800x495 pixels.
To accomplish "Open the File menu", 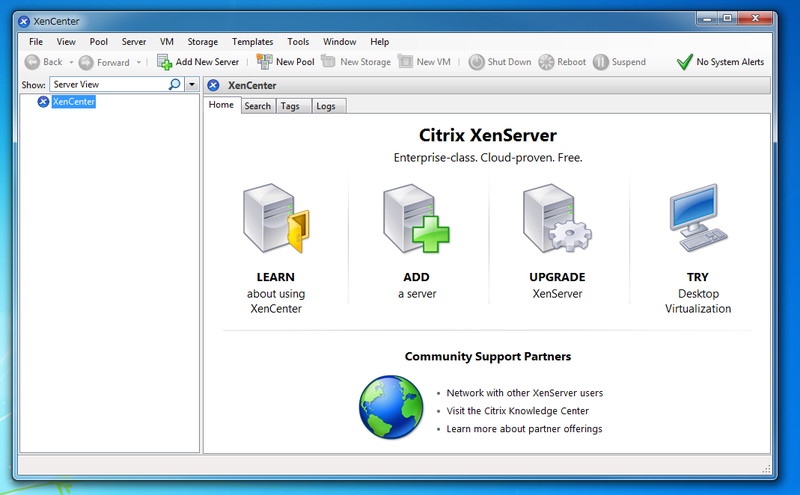I will click(36, 42).
